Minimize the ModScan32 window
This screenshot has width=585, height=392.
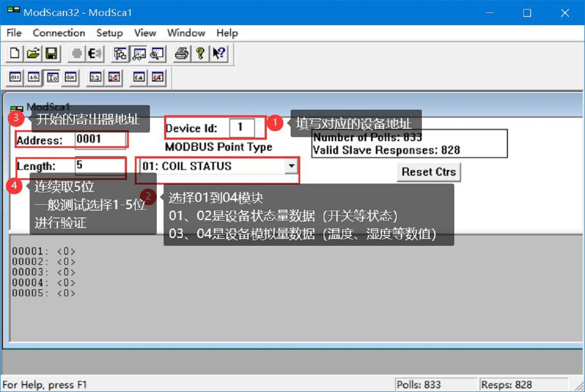point(490,13)
